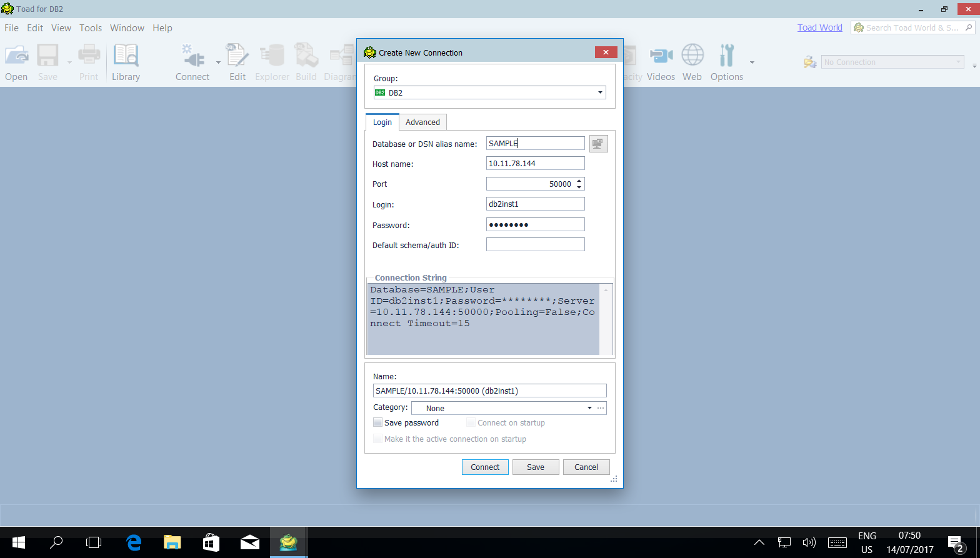
Task: Open the Web browser toolbar icon
Action: coord(692,62)
